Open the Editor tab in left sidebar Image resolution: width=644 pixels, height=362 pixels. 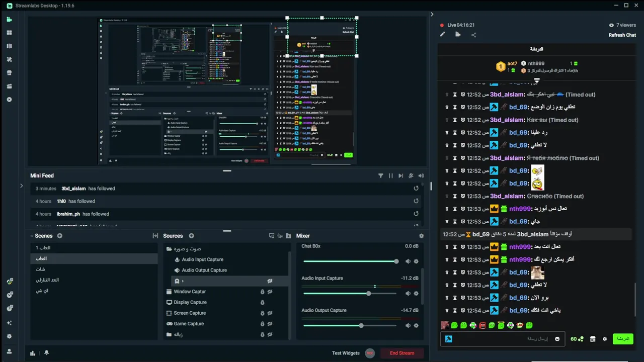click(9, 19)
